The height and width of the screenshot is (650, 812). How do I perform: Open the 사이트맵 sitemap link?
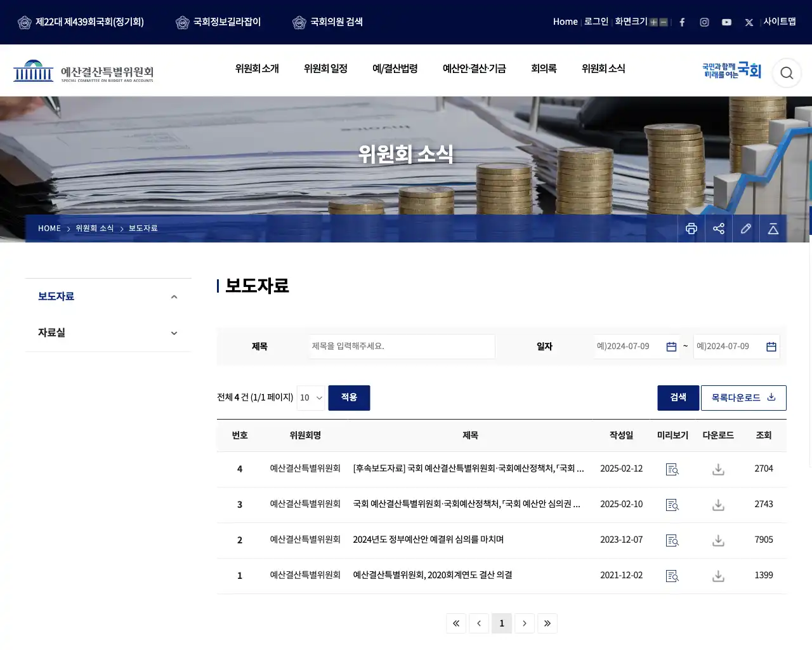[780, 22]
